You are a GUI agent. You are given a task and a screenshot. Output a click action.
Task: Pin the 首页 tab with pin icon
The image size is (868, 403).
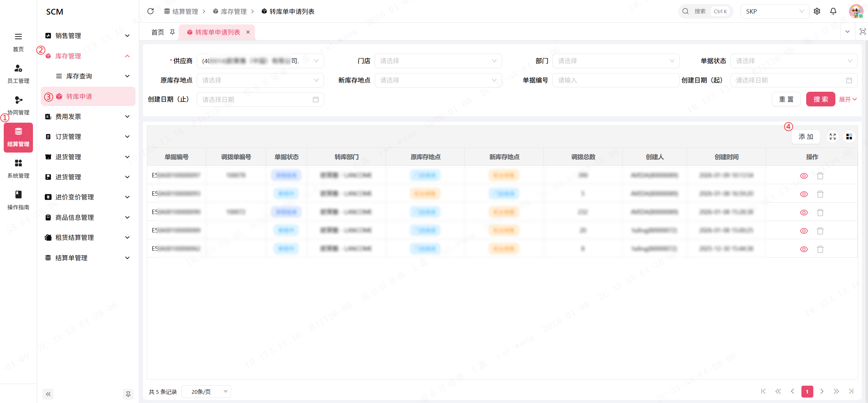pos(172,32)
